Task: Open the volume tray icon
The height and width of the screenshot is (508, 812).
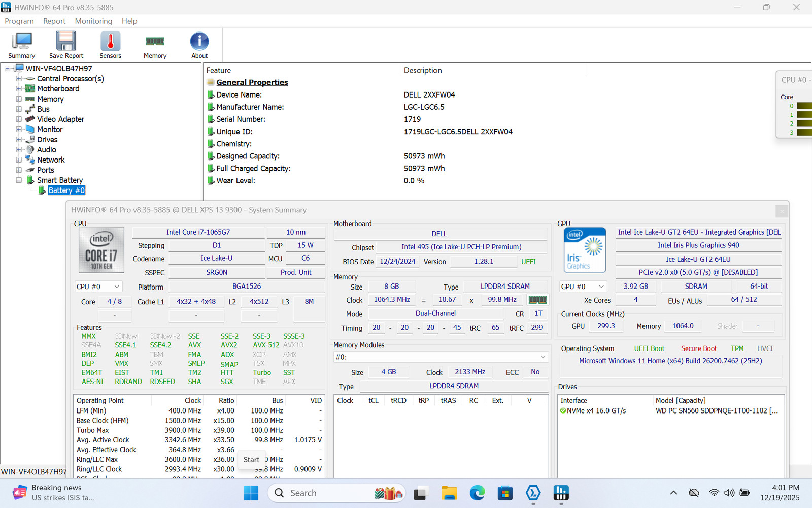Action: click(729, 493)
